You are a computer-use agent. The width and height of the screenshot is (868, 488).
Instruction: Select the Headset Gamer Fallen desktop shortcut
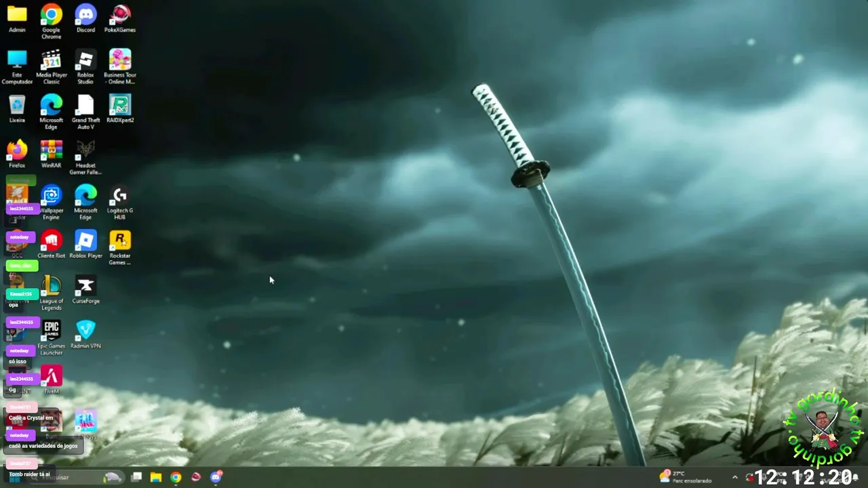click(85, 157)
